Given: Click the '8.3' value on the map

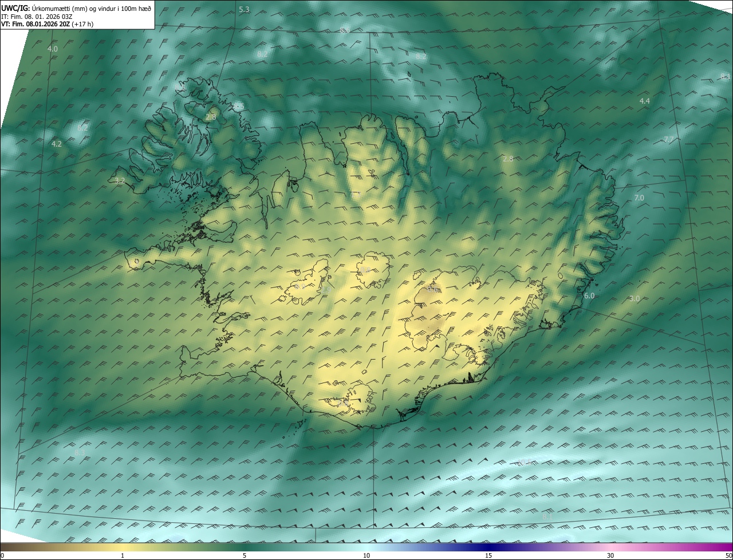Looking at the screenshot, I should (80, 453).
